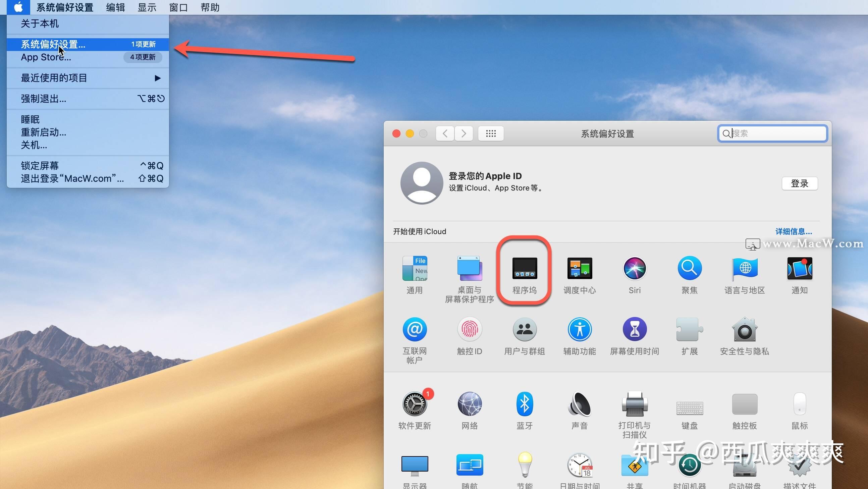Open the 程序坞 (Dock) preference pane
The height and width of the screenshot is (489, 868).
(x=524, y=269)
